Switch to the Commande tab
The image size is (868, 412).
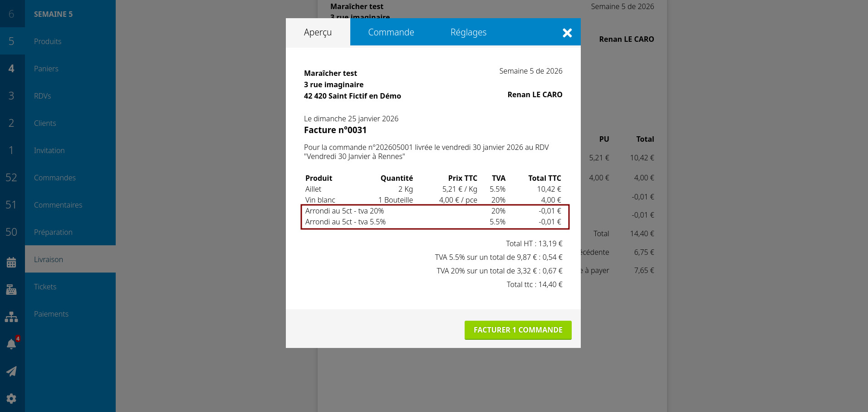pyautogui.click(x=391, y=32)
